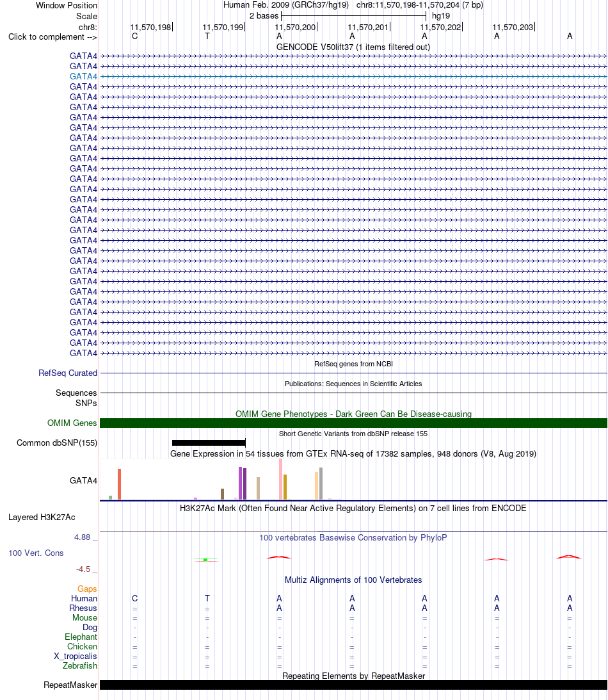
Task: Click coordinate label 11,570,203 on the ruler
Action: (513, 28)
